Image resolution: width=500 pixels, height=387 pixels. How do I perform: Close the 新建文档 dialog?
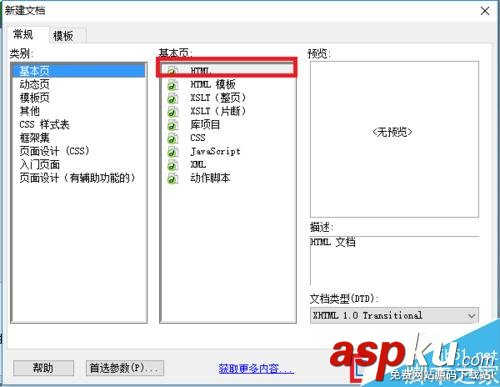[x=485, y=11]
